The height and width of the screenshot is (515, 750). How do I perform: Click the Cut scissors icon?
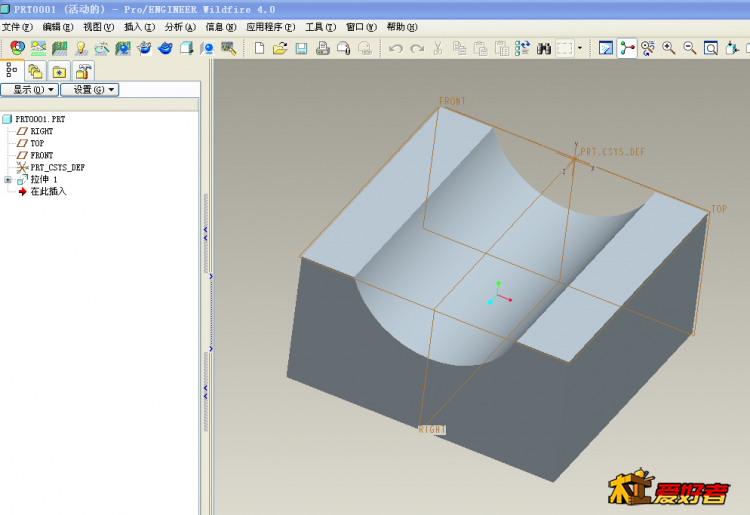(438, 48)
